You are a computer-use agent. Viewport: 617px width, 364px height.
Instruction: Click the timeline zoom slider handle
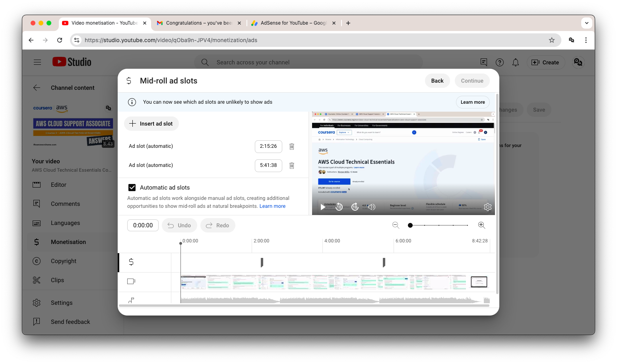(x=410, y=225)
